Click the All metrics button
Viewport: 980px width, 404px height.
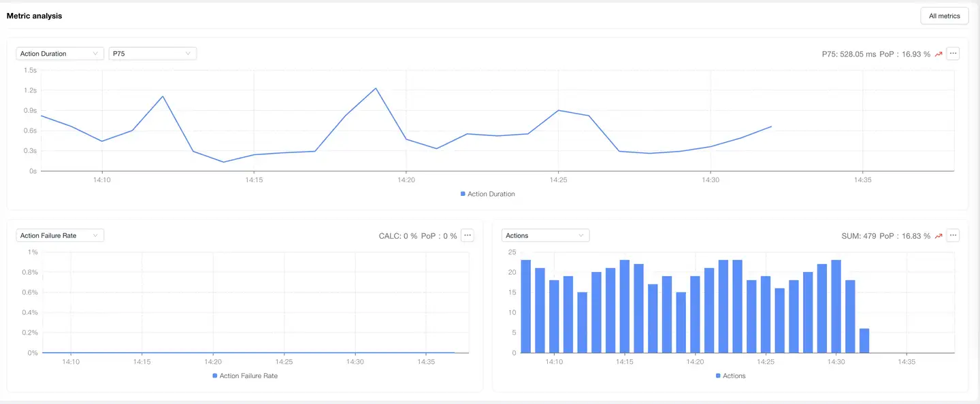[944, 16]
